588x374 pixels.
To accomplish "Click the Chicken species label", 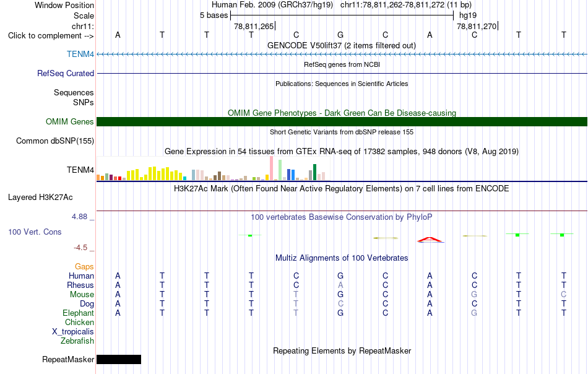I will pyautogui.click(x=79, y=322).
